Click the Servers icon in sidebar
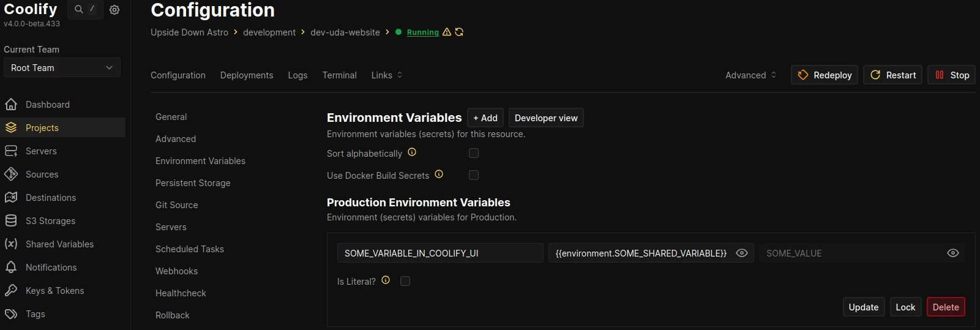 (x=11, y=151)
